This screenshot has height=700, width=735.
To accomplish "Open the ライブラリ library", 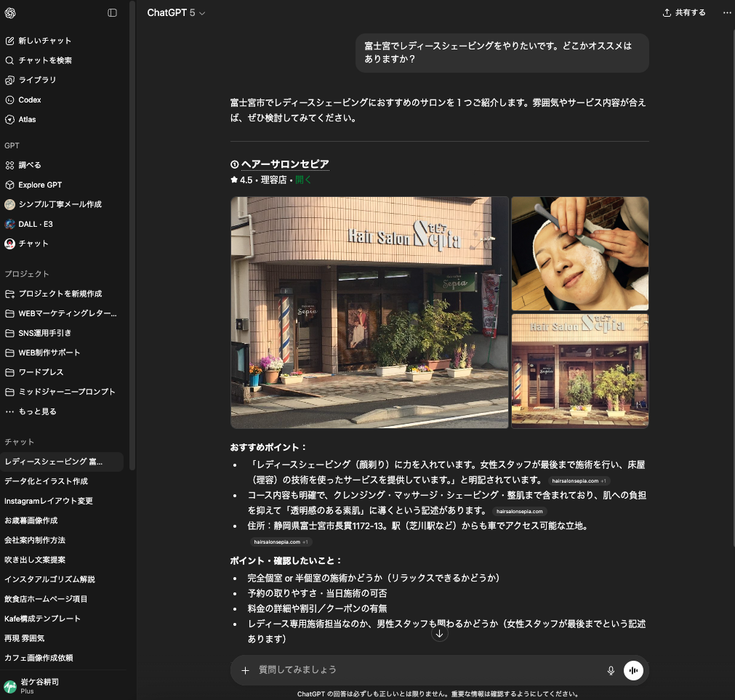I will [37, 80].
